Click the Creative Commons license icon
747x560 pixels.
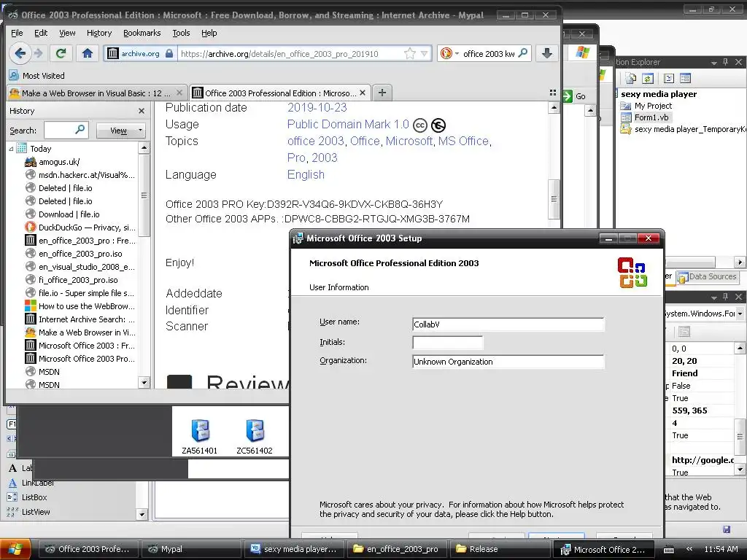[419, 125]
